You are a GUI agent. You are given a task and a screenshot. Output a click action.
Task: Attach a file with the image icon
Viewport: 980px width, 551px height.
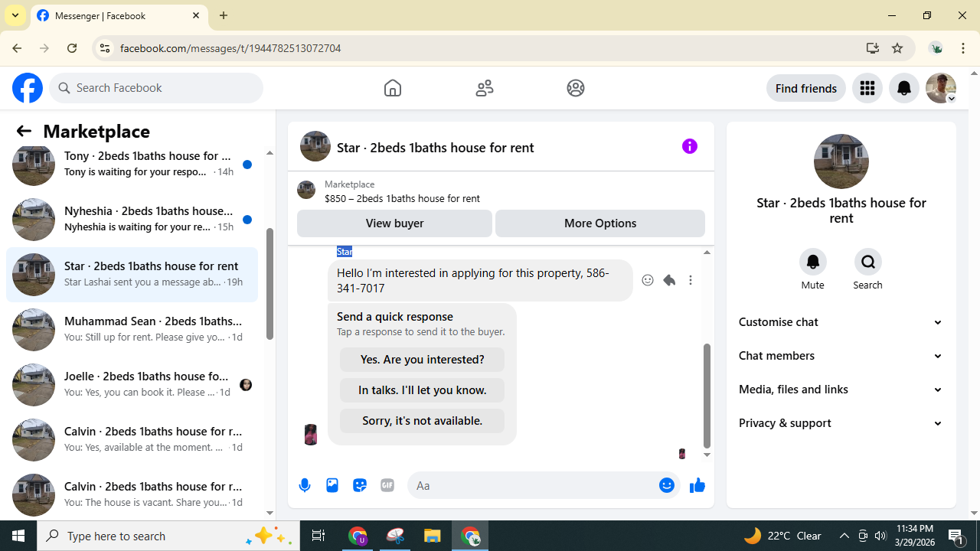(332, 485)
